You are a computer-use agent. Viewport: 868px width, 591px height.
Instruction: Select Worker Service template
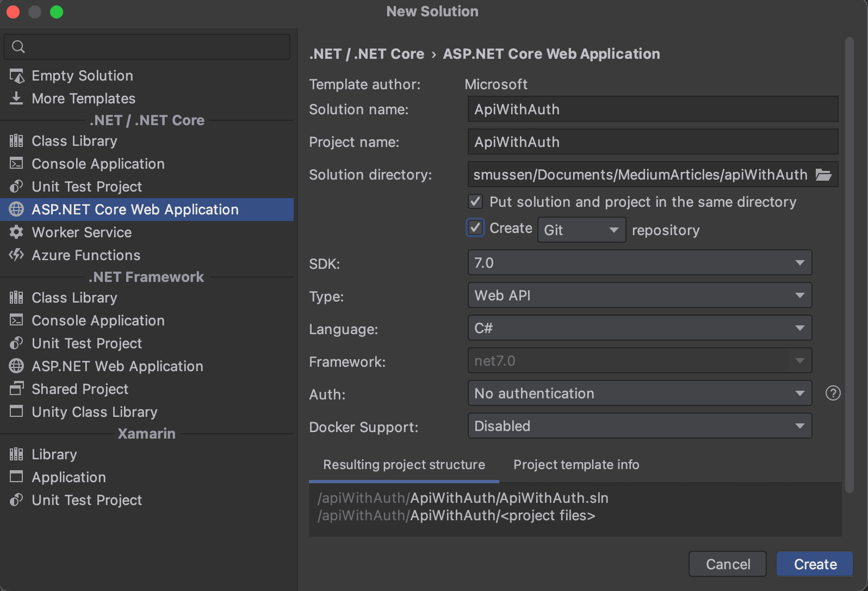pos(147,232)
